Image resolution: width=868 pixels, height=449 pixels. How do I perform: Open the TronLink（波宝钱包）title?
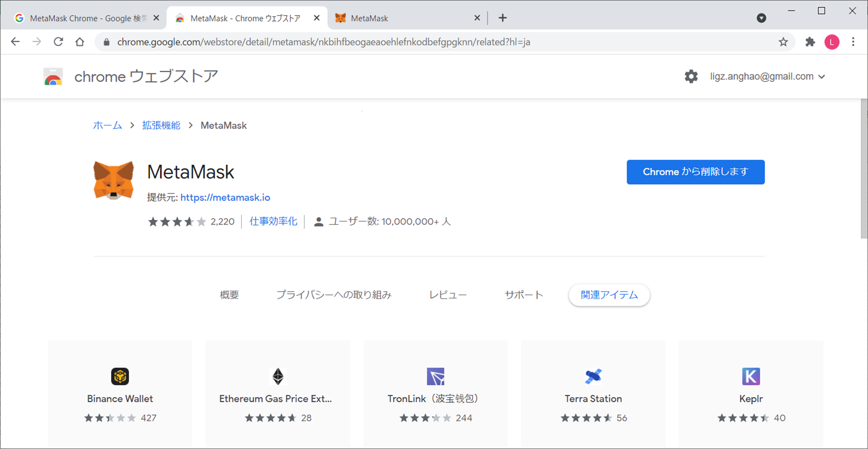pyautogui.click(x=435, y=399)
